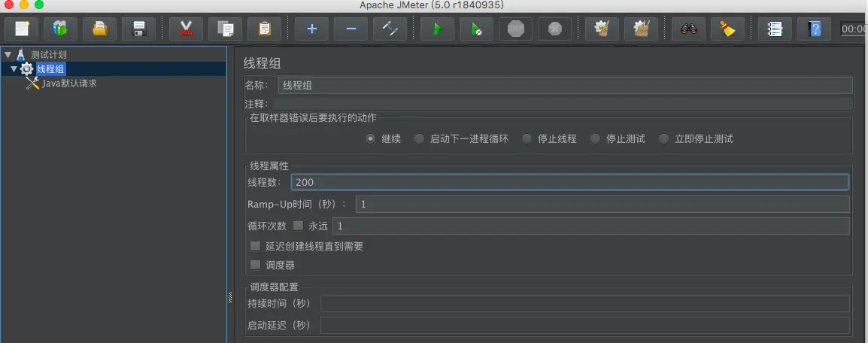Click the 在取样器错误后要执行的动作 label

(313, 118)
